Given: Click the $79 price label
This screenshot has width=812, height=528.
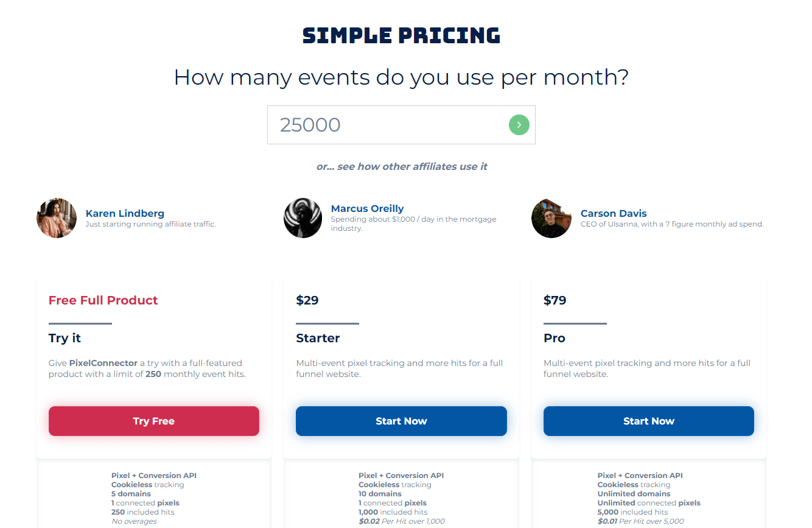Looking at the screenshot, I should (x=555, y=300).
